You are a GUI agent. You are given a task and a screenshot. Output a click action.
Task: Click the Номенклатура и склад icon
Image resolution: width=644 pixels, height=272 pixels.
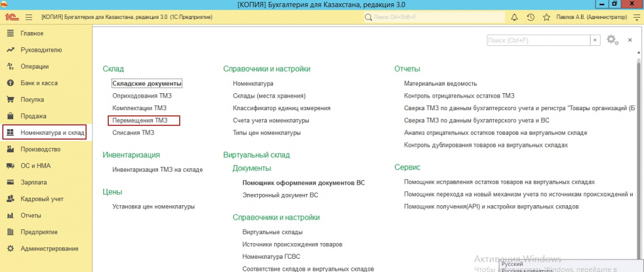point(11,133)
